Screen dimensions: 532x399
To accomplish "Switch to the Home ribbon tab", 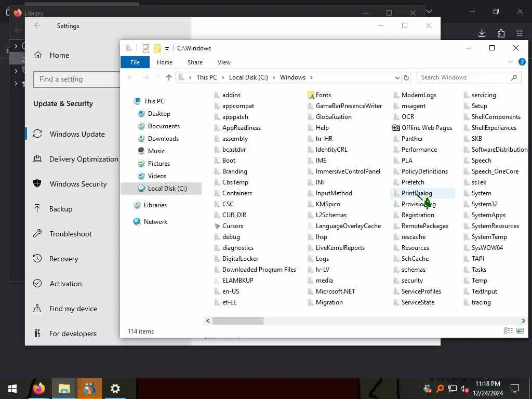I will (x=165, y=62).
